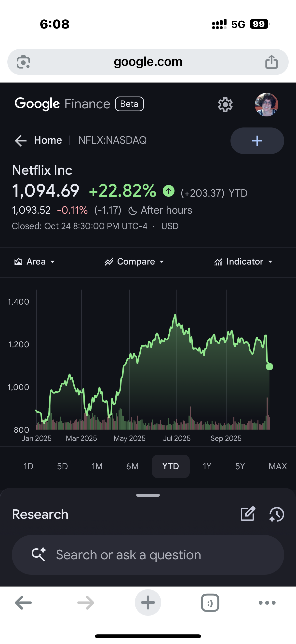This screenshot has width=296, height=644.
Task: Open the research history icon
Action: pyautogui.click(x=277, y=515)
